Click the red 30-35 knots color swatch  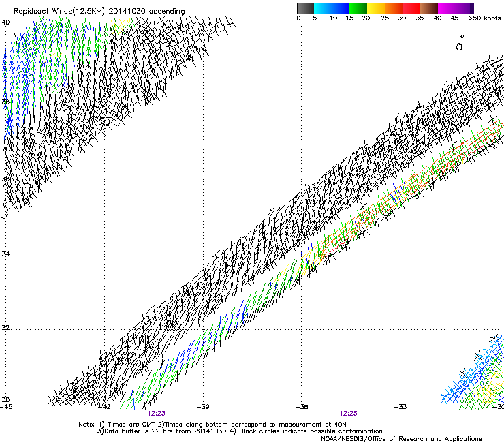pyautogui.click(x=411, y=8)
